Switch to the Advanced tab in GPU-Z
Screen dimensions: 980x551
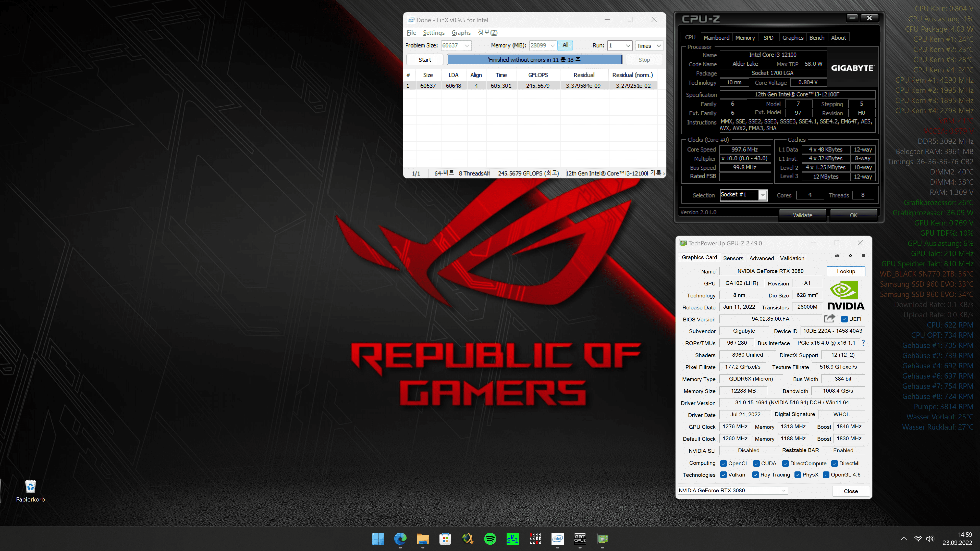762,258
